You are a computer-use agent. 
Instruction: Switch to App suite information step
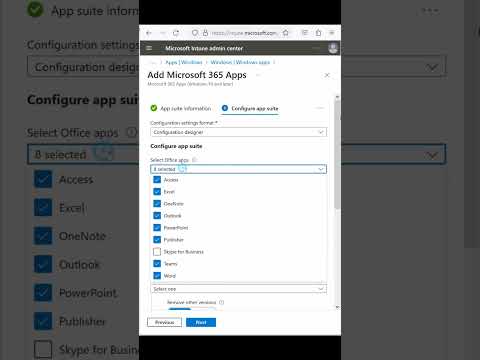pos(181,108)
